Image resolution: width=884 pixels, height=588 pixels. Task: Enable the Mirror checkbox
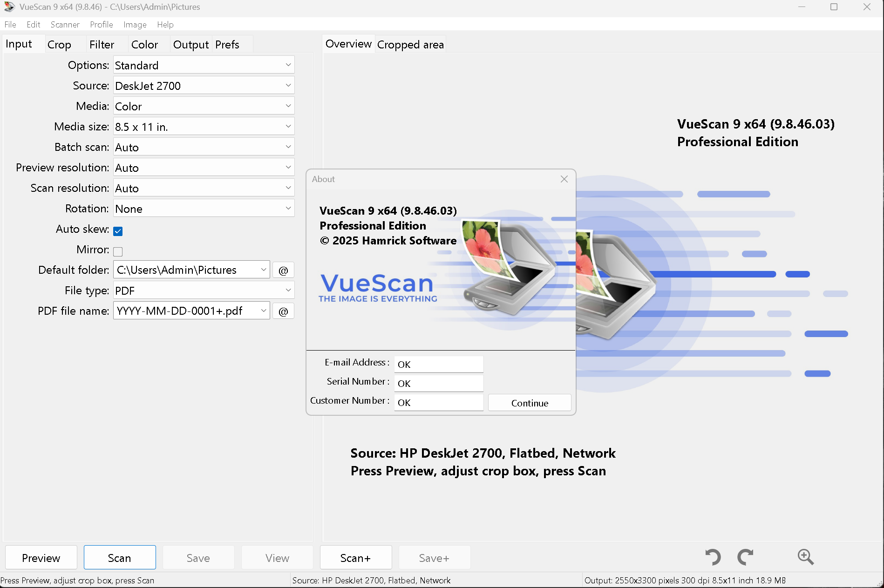pos(118,251)
